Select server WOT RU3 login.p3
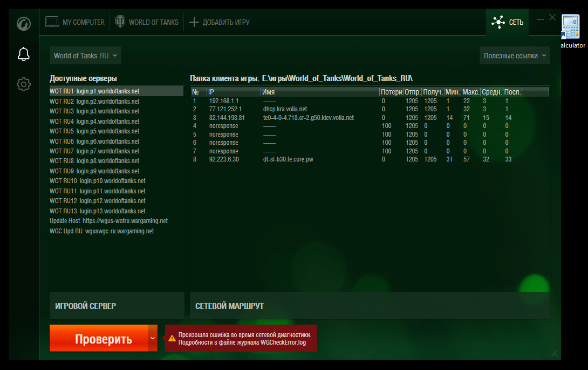This screenshot has width=588, height=370. click(116, 111)
